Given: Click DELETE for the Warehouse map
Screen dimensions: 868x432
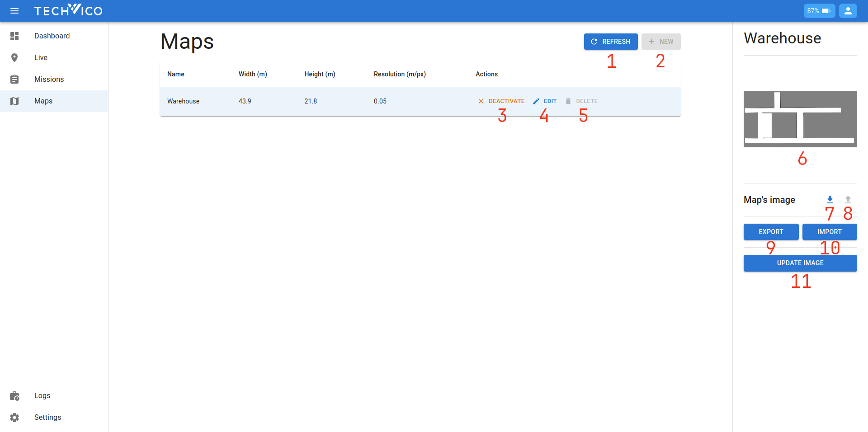Looking at the screenshot, I should click(581, 101).
